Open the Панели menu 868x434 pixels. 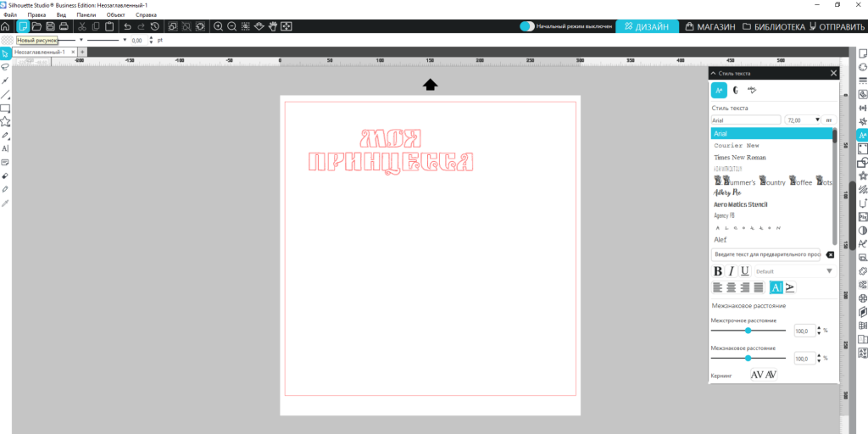86,14
